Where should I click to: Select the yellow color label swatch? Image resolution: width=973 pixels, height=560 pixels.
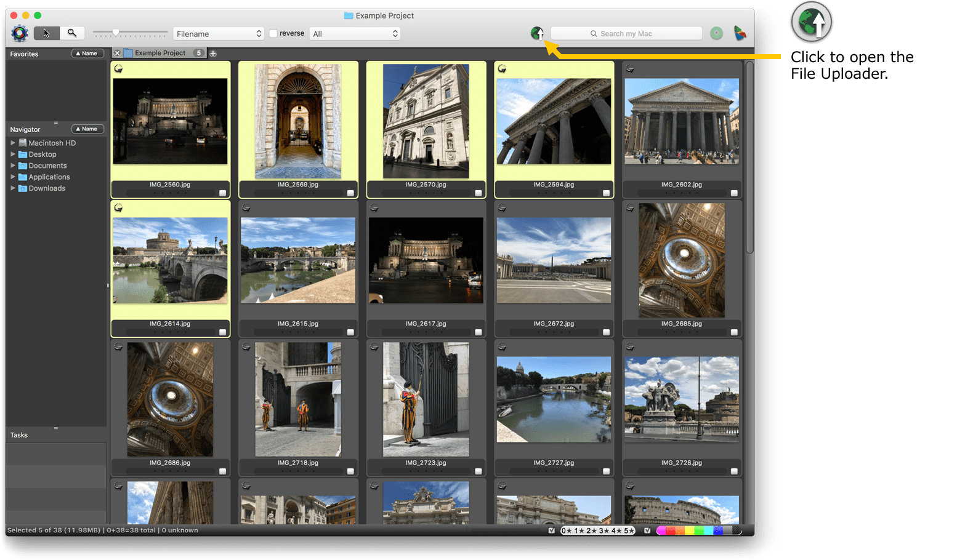(x=690, y=530)
